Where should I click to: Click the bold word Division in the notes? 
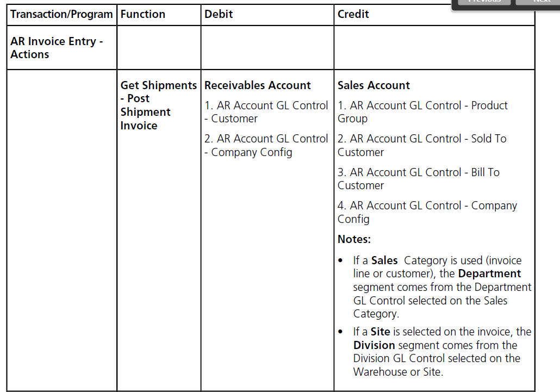(374, 345)
